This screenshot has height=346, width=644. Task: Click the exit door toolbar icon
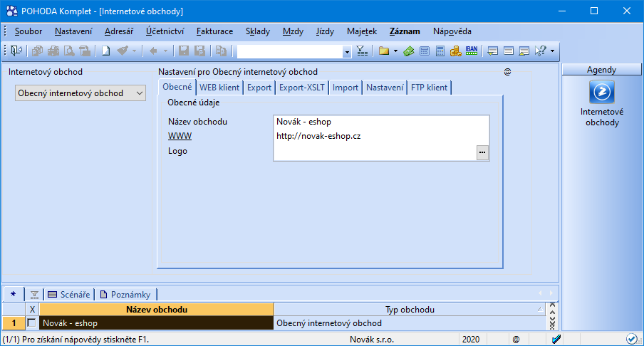pyautogui.click(x=16, y=51)
